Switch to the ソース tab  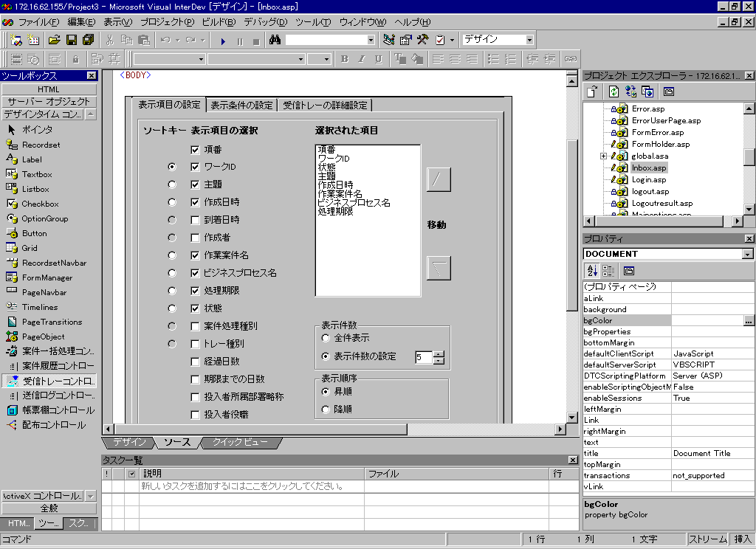pos(177,442)
